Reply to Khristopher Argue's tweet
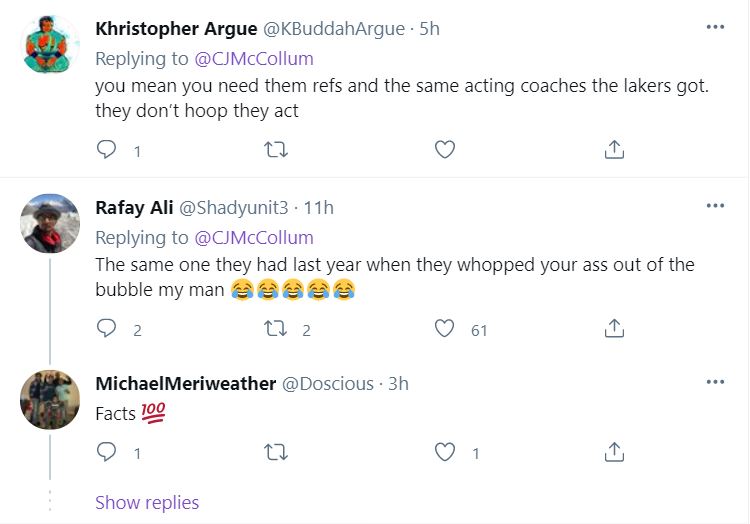 click(106, 150)
